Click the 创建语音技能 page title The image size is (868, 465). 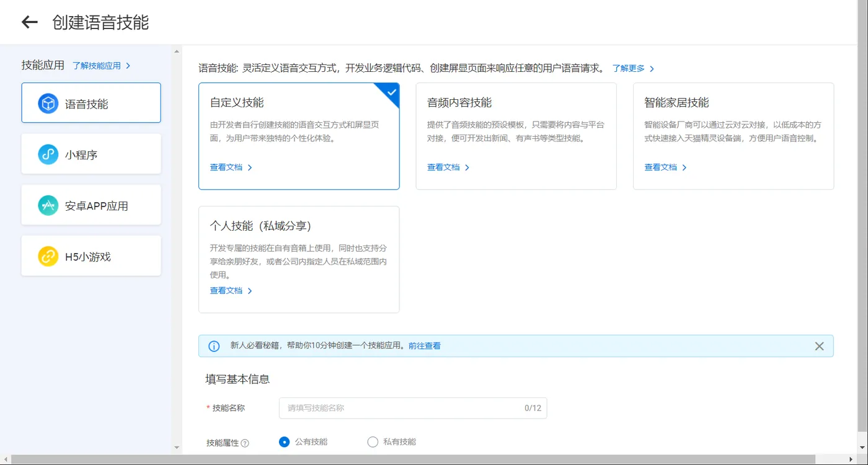[x=100, y=22]
